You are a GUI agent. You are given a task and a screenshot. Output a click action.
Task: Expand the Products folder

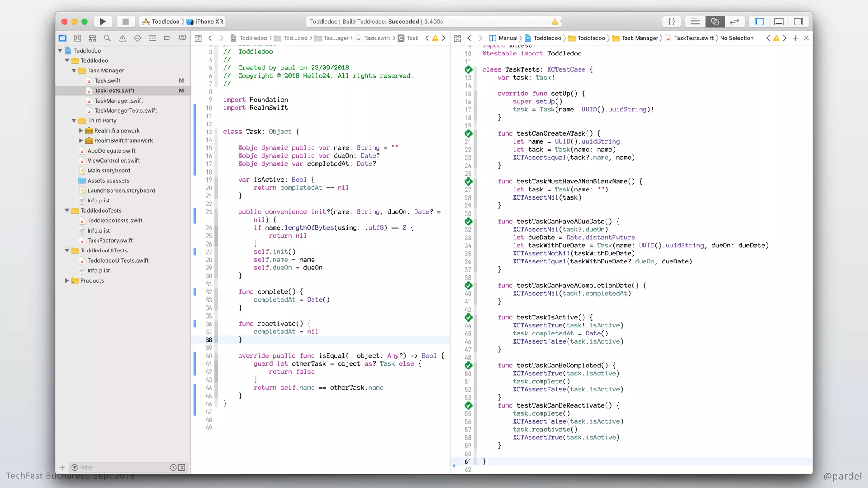(67, 280)
